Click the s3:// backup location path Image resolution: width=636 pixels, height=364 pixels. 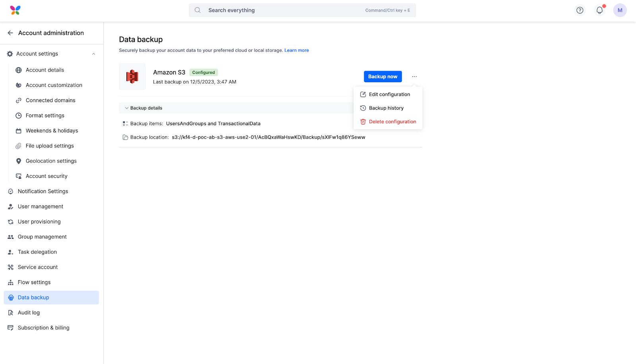tap(268, 137)
